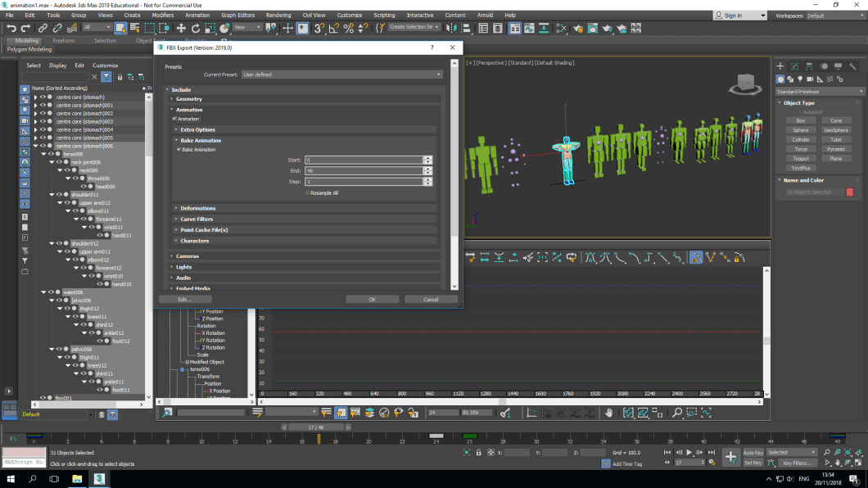Click the selection lock toggle in status bar
Viewport: 868px width, 488px height.
coord(479,452)
